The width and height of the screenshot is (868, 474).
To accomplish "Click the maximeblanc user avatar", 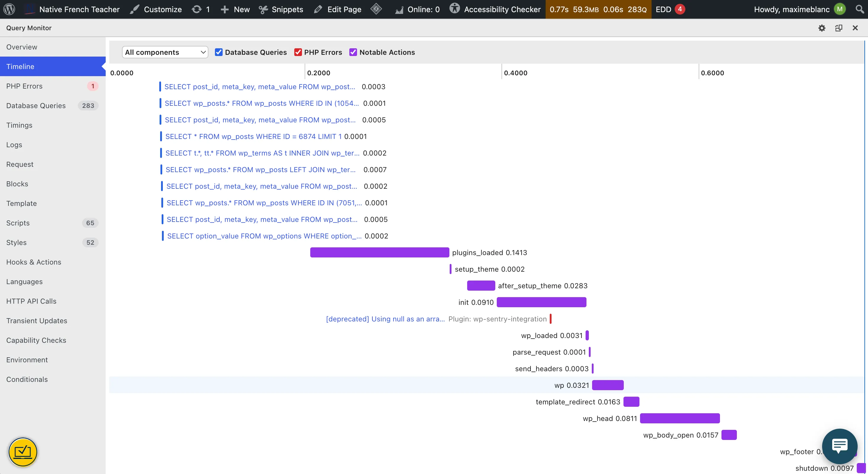I will (x=840, y=9).
